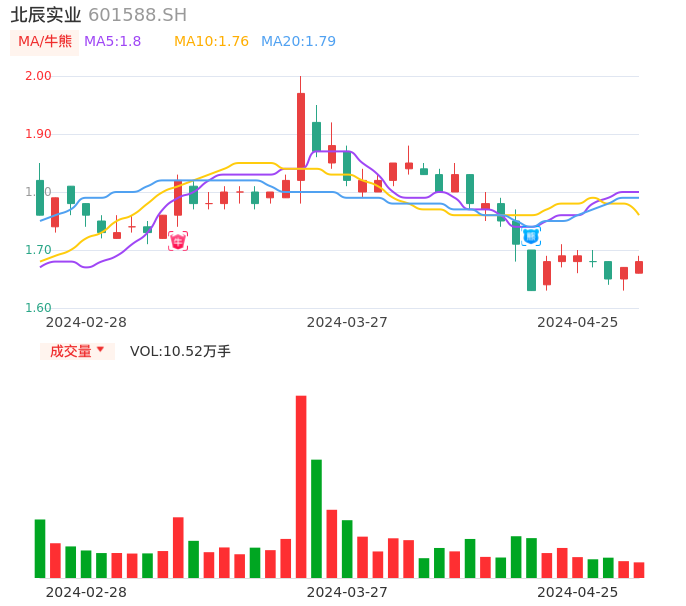Click the last red volume bar
Image resolution: width=686 pixels, height=606 pixels.
pos(639,569)
